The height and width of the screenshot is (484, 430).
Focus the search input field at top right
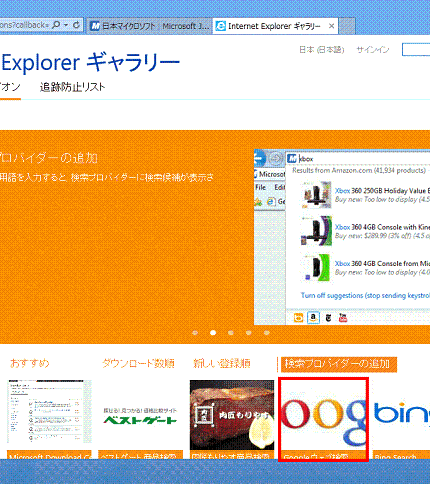pyautogui.click(x=416, y=50)
